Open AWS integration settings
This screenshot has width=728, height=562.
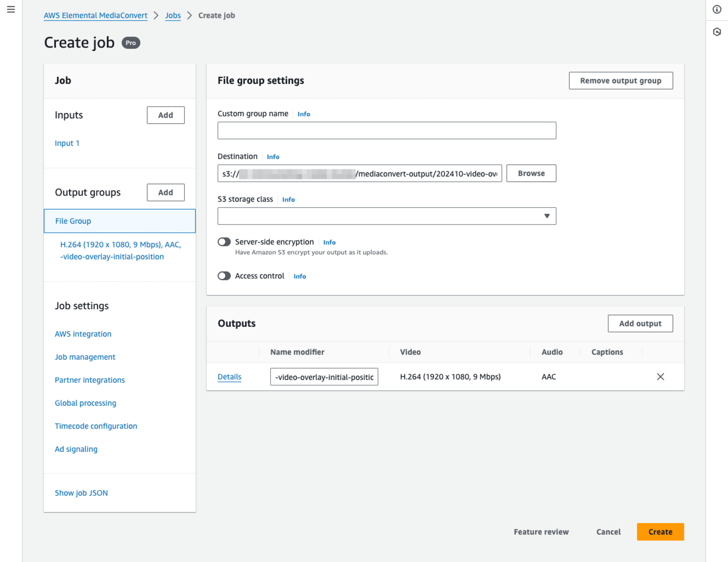point(83,334)
